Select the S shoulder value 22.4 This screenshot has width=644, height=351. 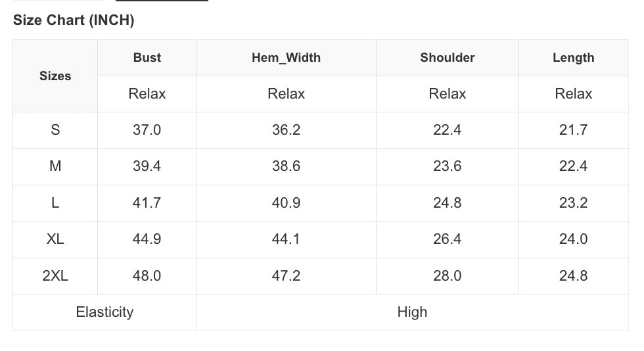[x=447, y=130]
